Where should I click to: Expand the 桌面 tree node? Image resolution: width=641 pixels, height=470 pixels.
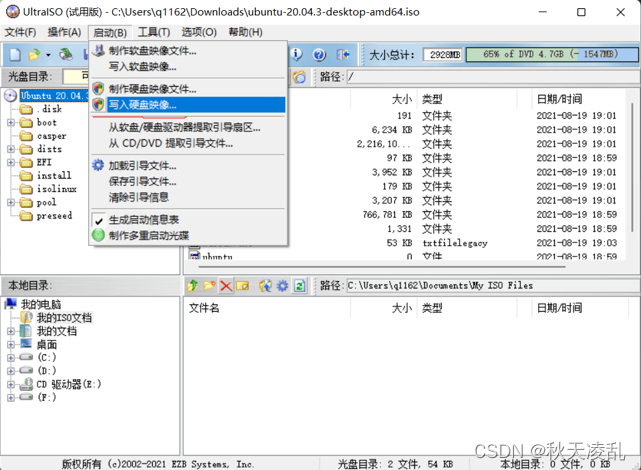click(x=11, y=345)
